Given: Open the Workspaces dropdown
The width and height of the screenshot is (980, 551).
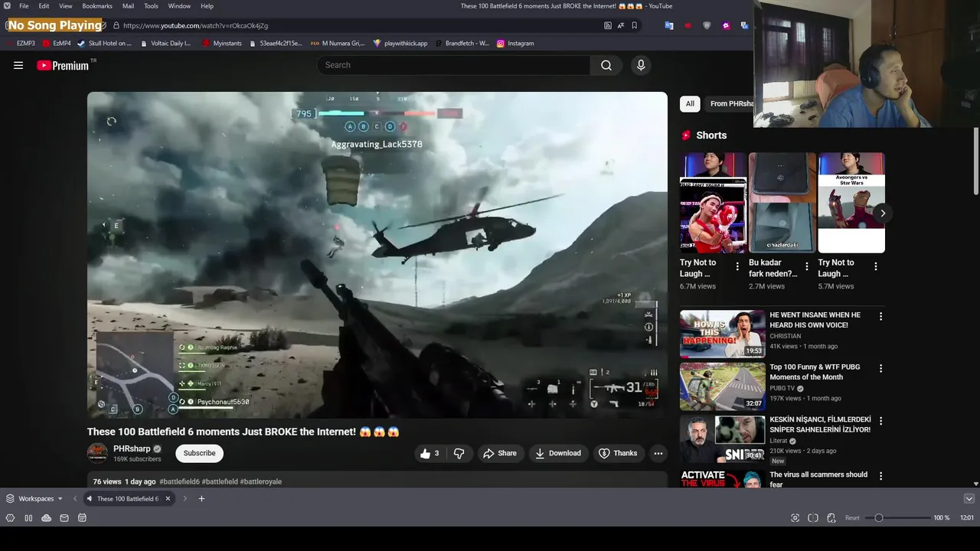Looking at the screenshot, I should coord(34,499).
